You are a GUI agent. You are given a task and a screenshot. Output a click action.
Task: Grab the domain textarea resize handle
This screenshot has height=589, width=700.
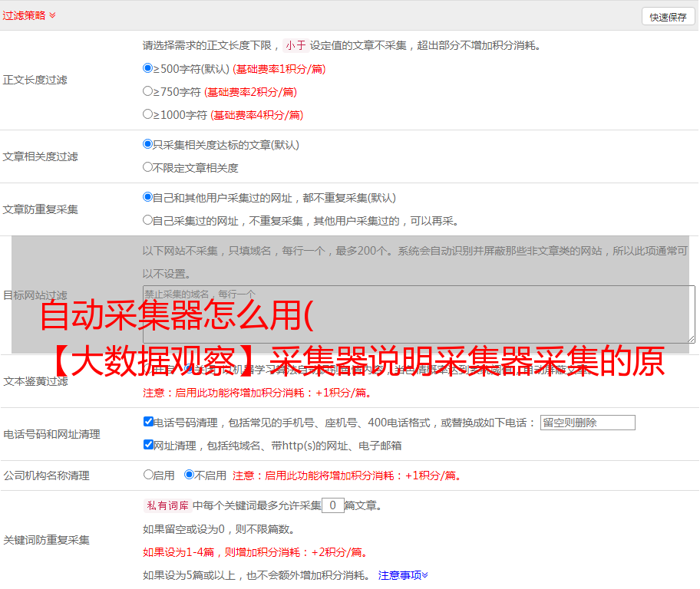coord(691,338)
